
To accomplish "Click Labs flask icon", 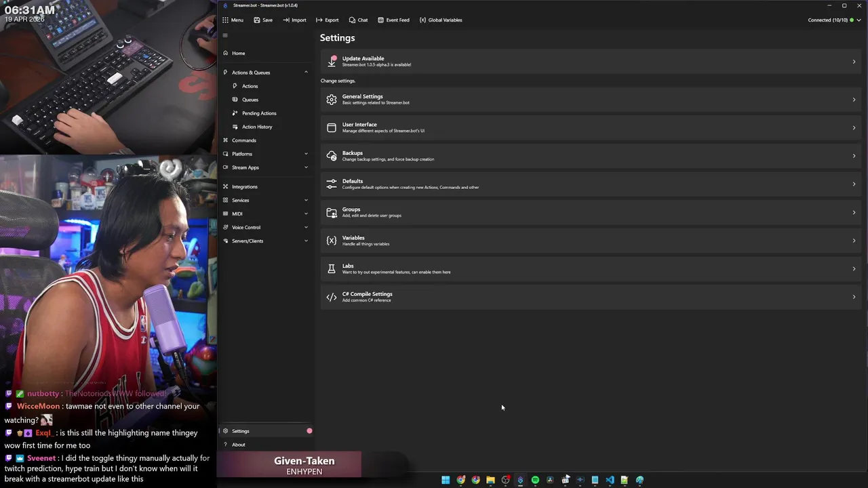I will tap(332, 269).
